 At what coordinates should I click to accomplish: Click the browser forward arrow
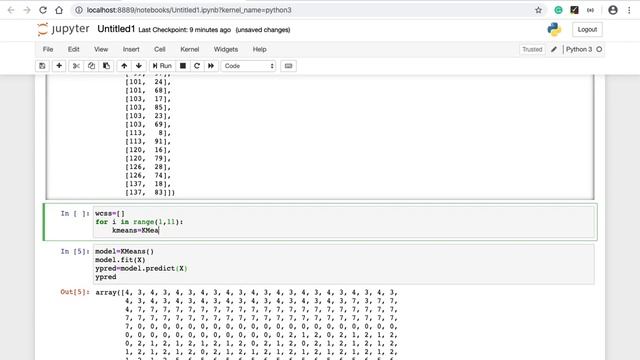[x=27, y=10]
